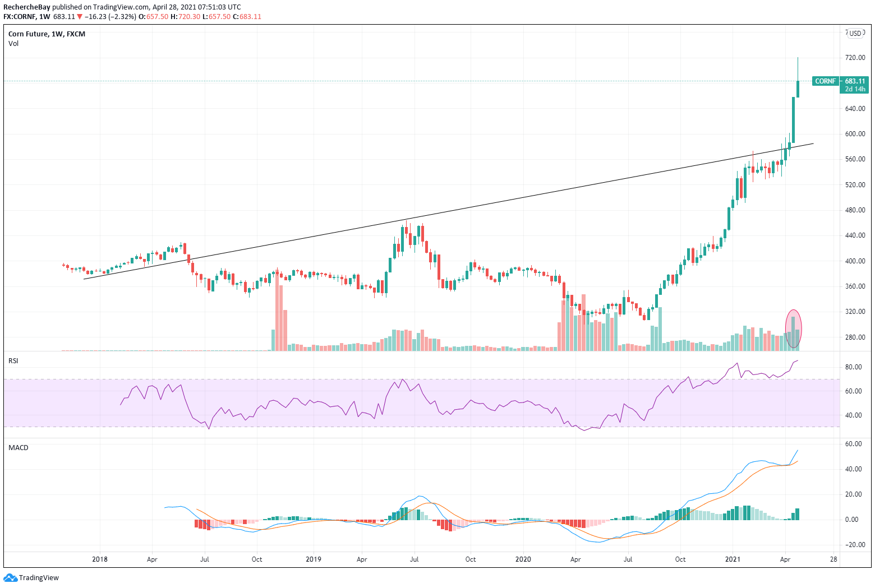Viewport: 875px width, 588px height.
Task: Click the '440.00' price axis label
Action: click(x=855, y=235)
